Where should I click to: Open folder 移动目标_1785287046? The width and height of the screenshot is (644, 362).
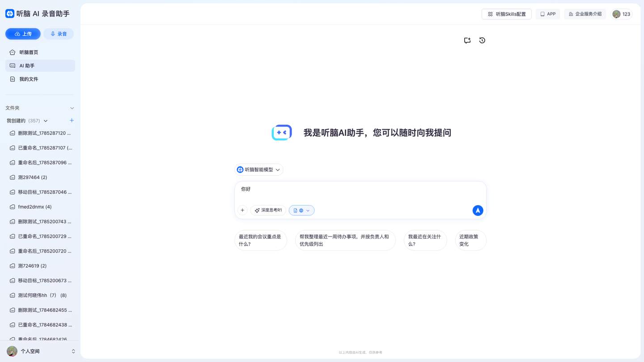tap(40, 192)
